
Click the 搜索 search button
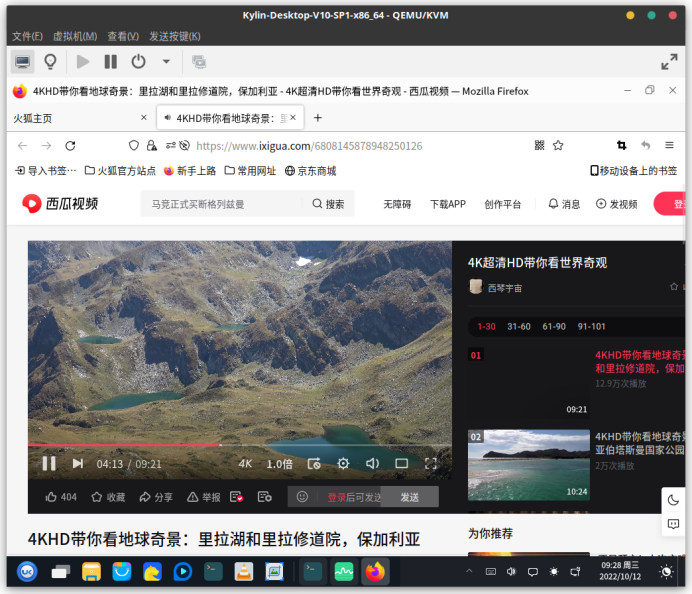pos(328,204)
